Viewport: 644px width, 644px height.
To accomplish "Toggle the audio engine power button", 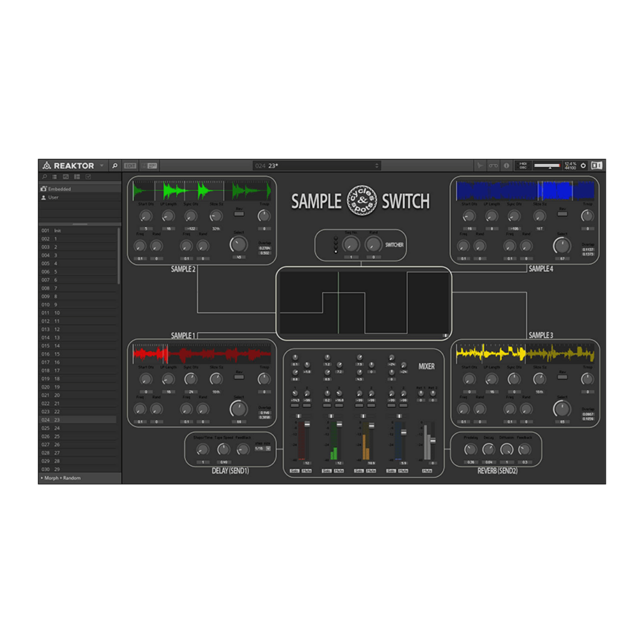I will (583, 166).
